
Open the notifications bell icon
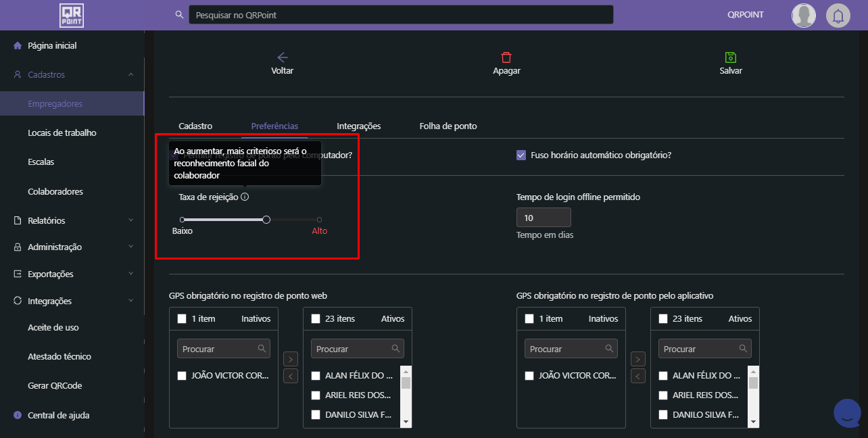838,15
